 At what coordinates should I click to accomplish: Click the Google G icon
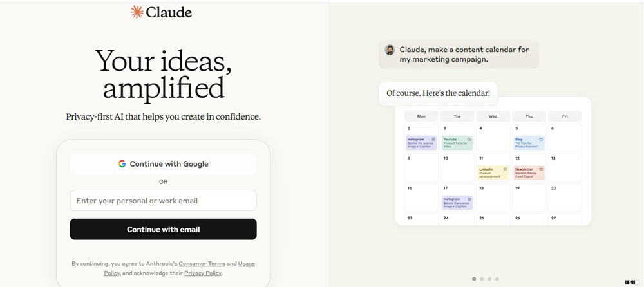122,164
